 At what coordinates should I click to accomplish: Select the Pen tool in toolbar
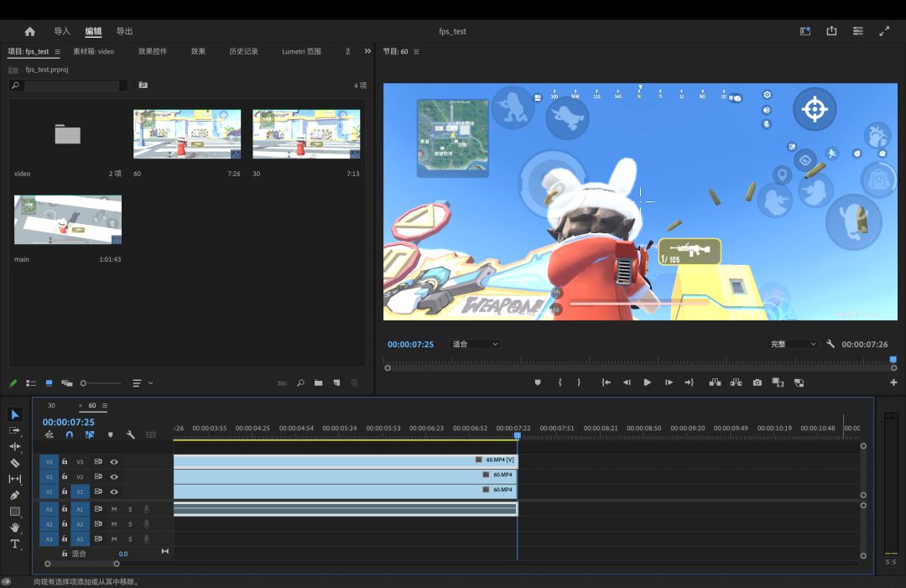coord(14,495)
